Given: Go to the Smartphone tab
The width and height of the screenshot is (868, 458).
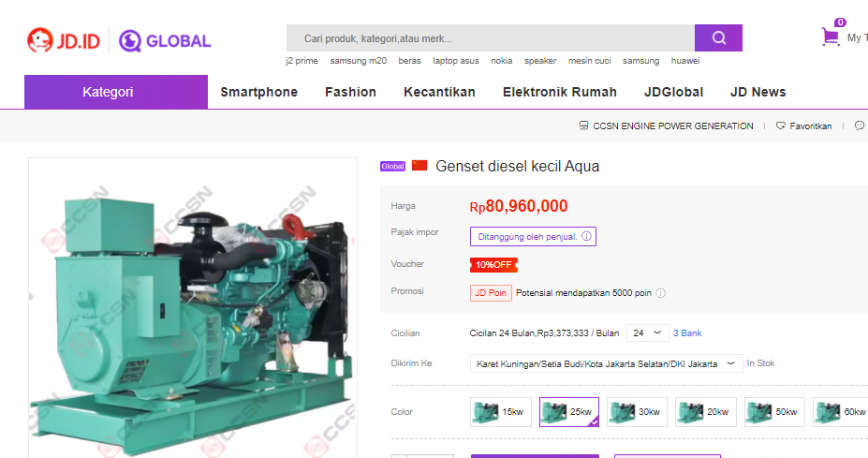Looking at the screenshot, I should click(258, 92).
